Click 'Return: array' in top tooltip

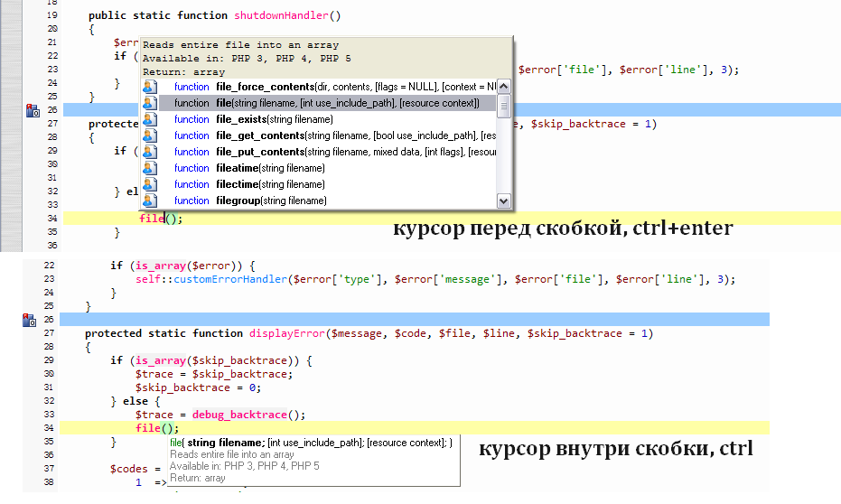tap(183, 72)
